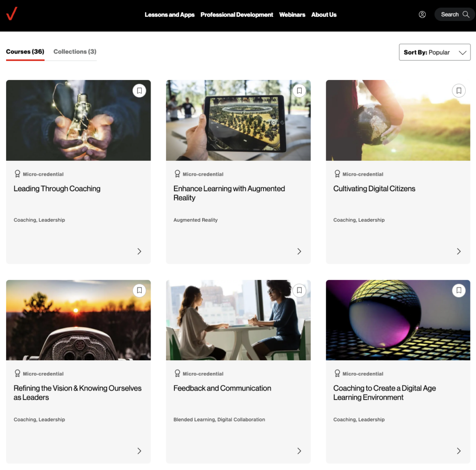Bookmark Coaching to Create a Digital Age course
476x470 pixels.
(x=459, y=291)
